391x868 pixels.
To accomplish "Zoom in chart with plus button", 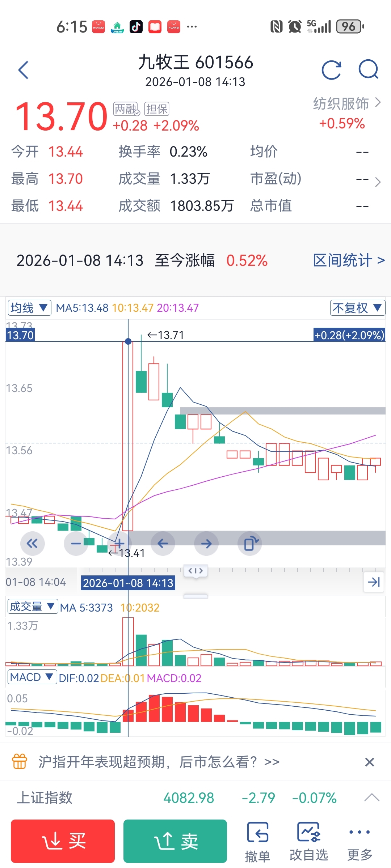I will click(119, 543).
